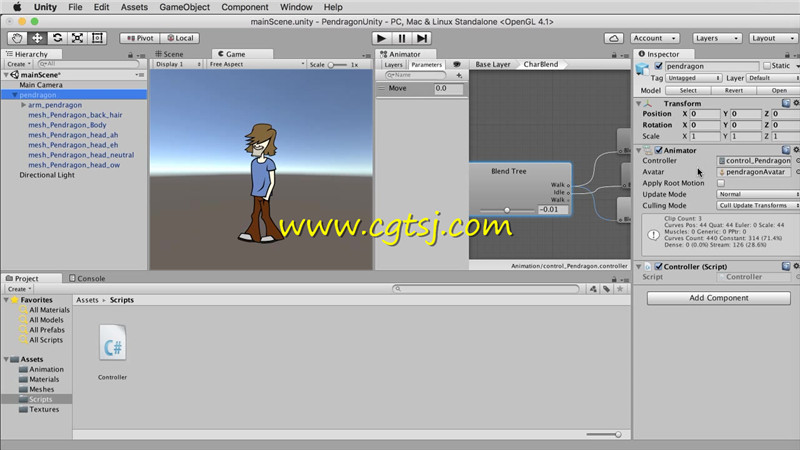Toggle pendragon object active checkbox
800x450 pixels.
[x=659, y=66]
